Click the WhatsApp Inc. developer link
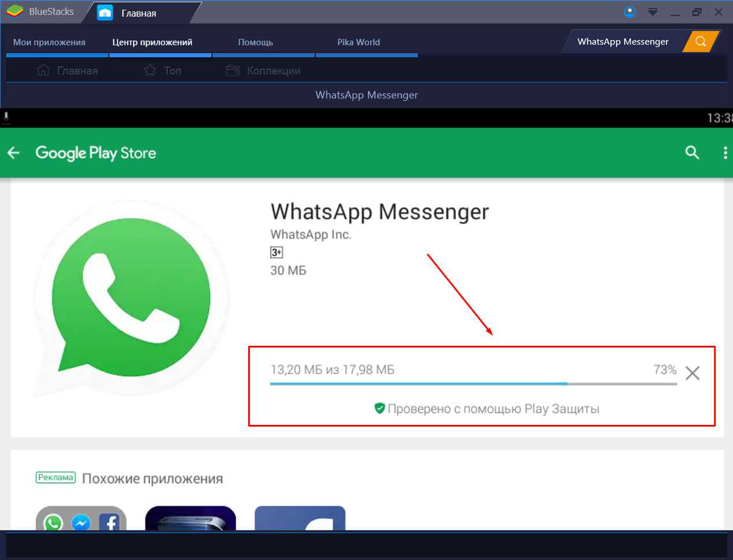 click(x=311, y=234)
